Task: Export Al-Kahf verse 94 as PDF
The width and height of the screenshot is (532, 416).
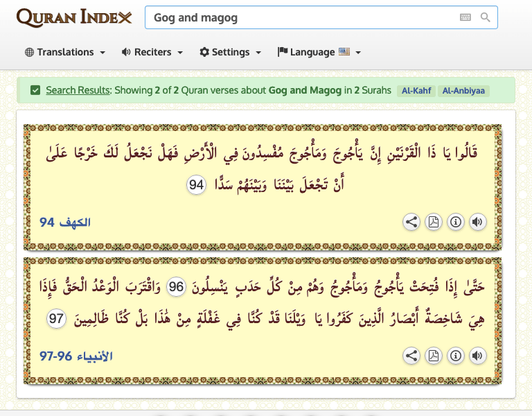Action: 434,222
